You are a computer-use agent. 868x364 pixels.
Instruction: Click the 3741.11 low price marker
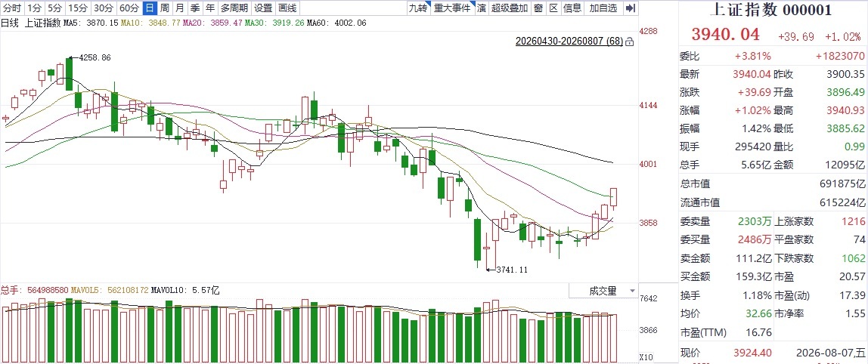click(x=511, y=270)
